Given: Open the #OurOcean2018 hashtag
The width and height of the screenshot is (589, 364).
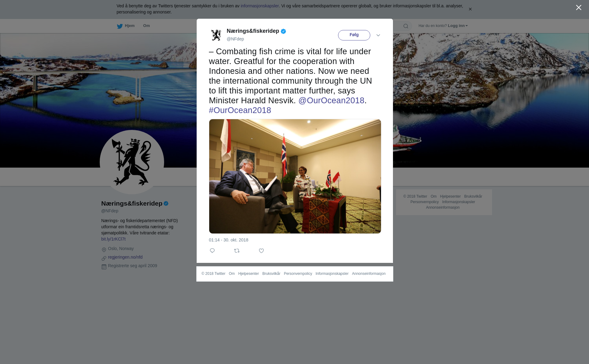Looking at the screenshot, I should pos(240,110).
